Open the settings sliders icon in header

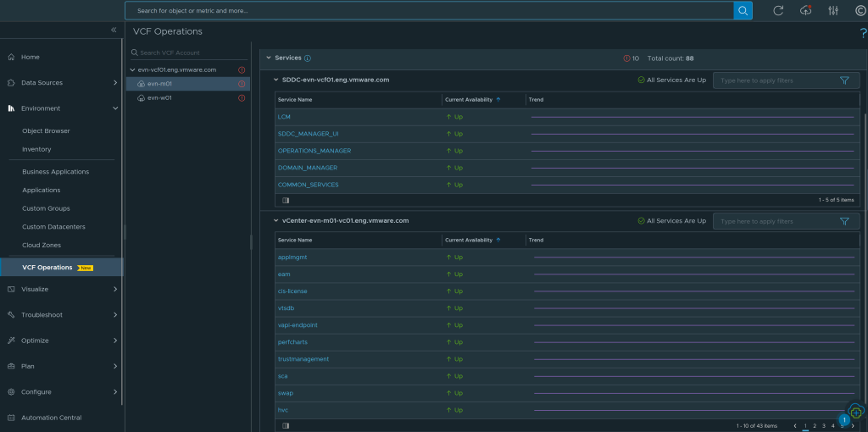(x=833, y=10)
